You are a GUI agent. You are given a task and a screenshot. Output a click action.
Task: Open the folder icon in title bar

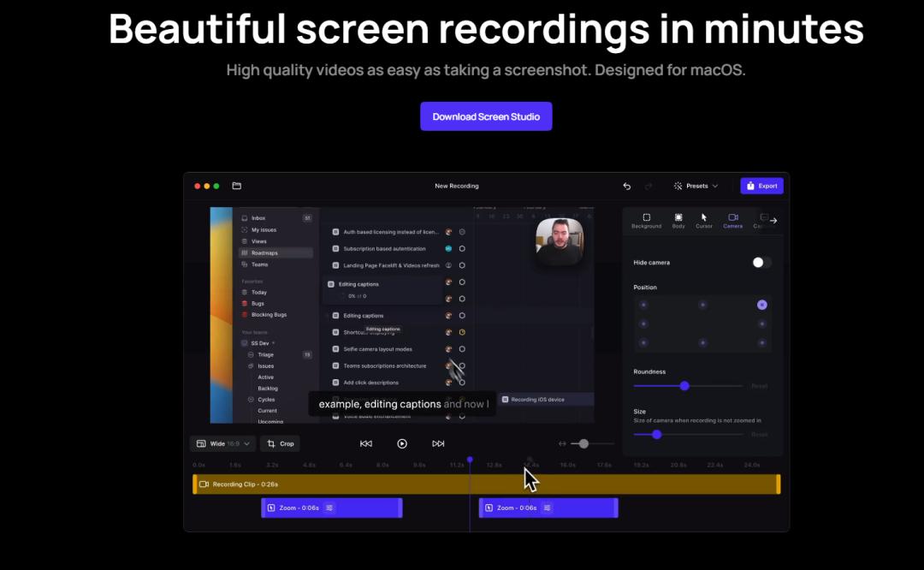pos(237,185)
